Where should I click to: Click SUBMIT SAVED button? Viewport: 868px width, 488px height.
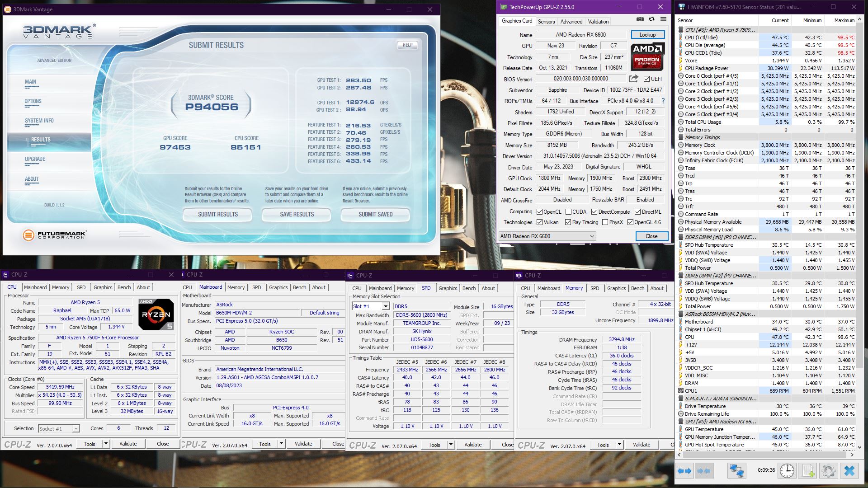[375, 214]
